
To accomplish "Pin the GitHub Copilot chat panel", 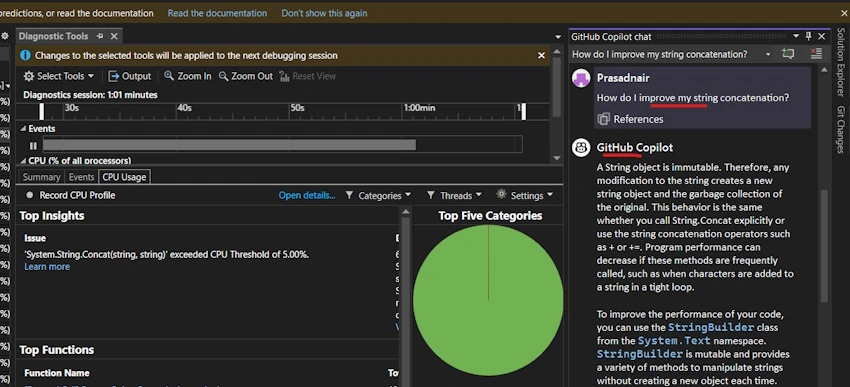I will 808,36.
